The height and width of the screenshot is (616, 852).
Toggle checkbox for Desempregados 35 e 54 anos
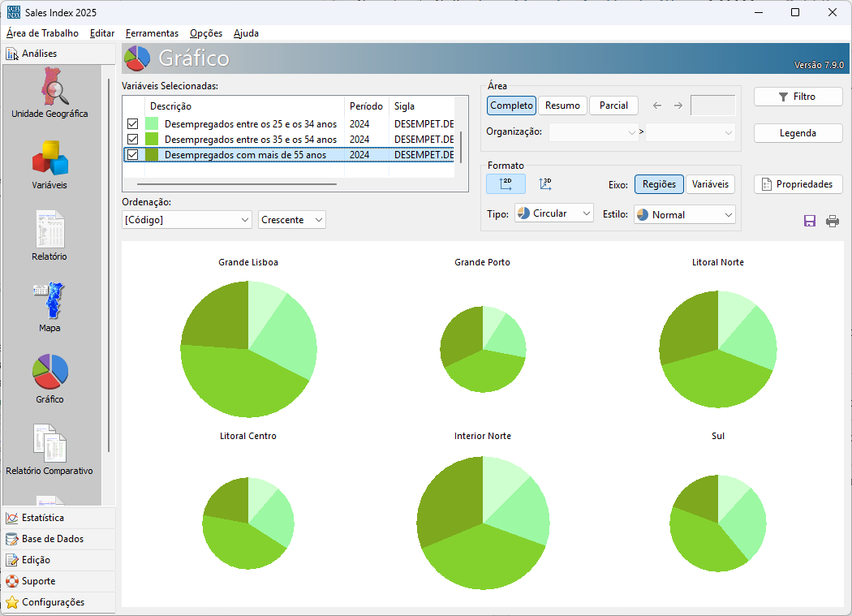[133, 140]
